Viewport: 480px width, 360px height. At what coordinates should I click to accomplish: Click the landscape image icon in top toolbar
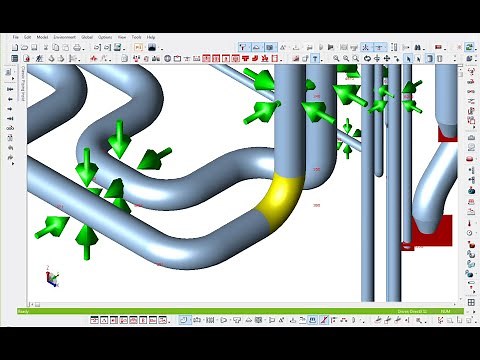152,48
